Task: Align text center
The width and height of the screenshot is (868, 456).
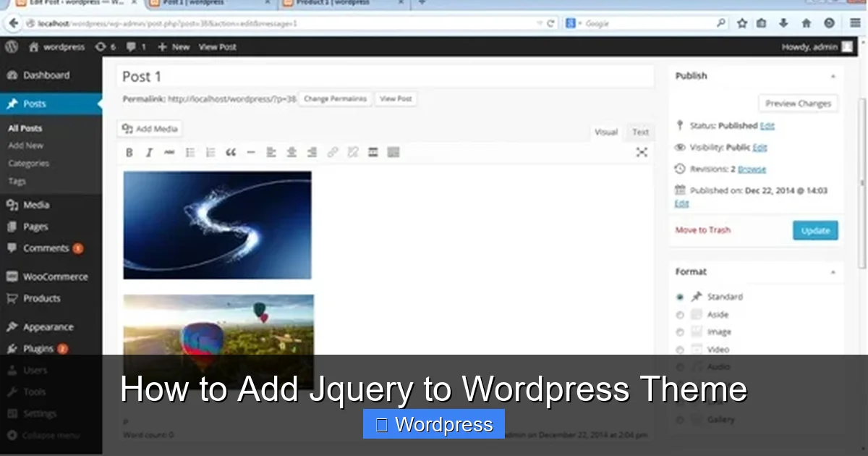Action: pyautogui.click(x=292, y=153)
